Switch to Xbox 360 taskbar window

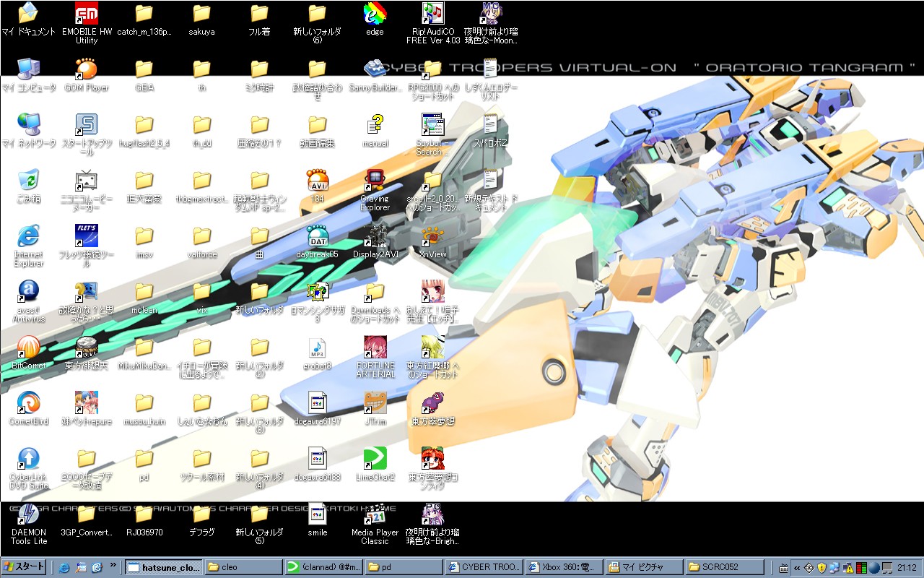[x=564, y=567]
